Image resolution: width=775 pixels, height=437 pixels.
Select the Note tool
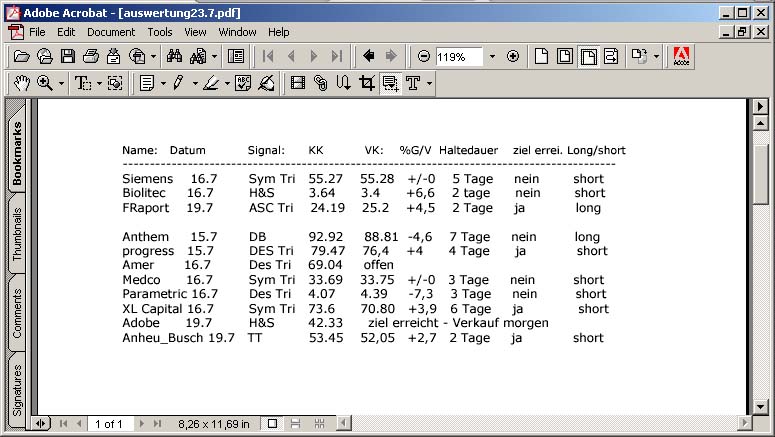(147, 83)
